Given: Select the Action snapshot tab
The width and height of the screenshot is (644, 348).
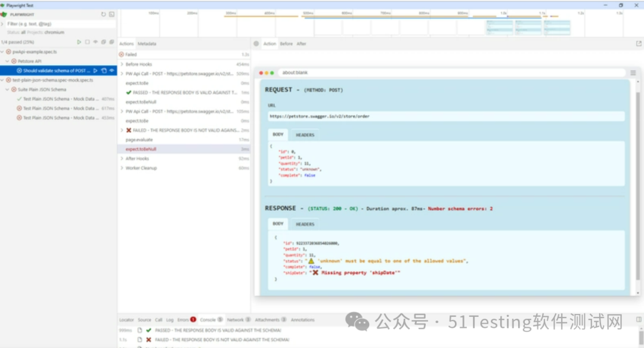Looking at the screenshot, I should click(270, 44).
